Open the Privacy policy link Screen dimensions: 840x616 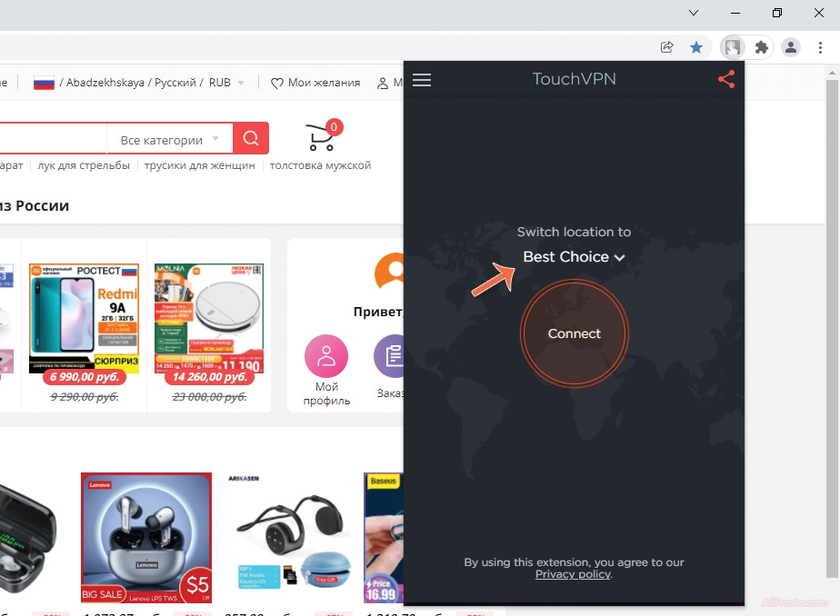(x=573, y=574)
